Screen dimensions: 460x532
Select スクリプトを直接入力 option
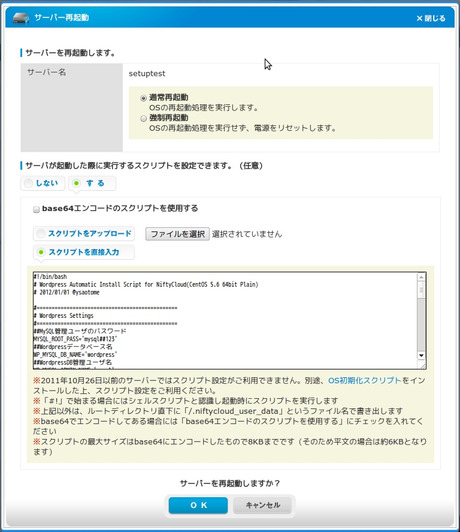pos(84,252)
